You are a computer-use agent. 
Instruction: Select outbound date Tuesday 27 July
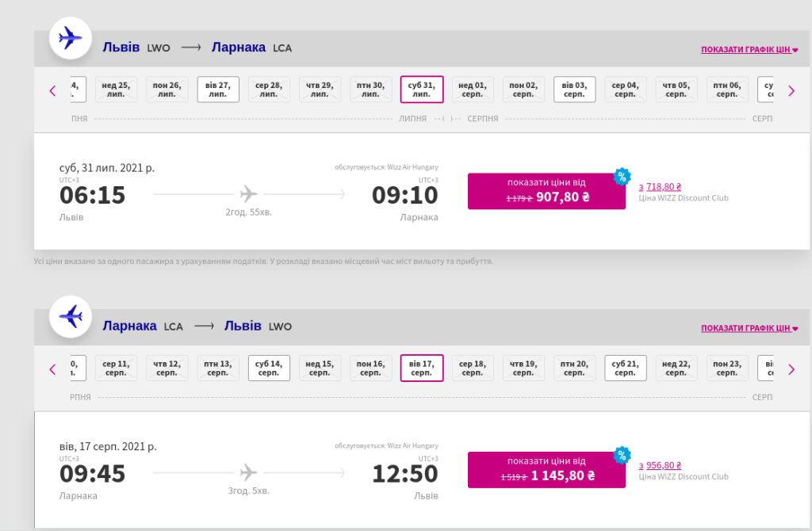point(218,90)
